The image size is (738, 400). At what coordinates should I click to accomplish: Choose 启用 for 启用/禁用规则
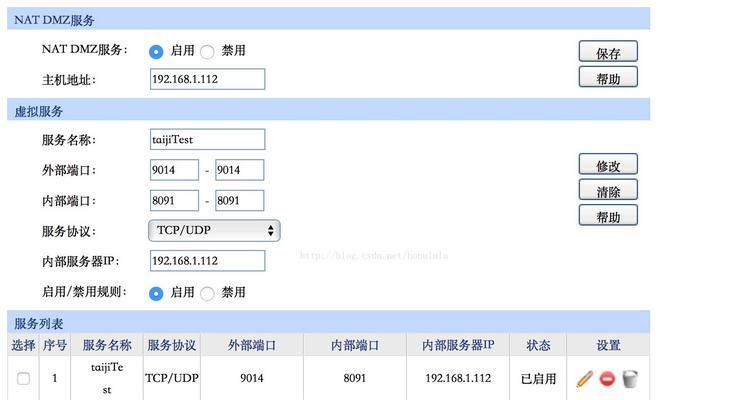[156, 294]
